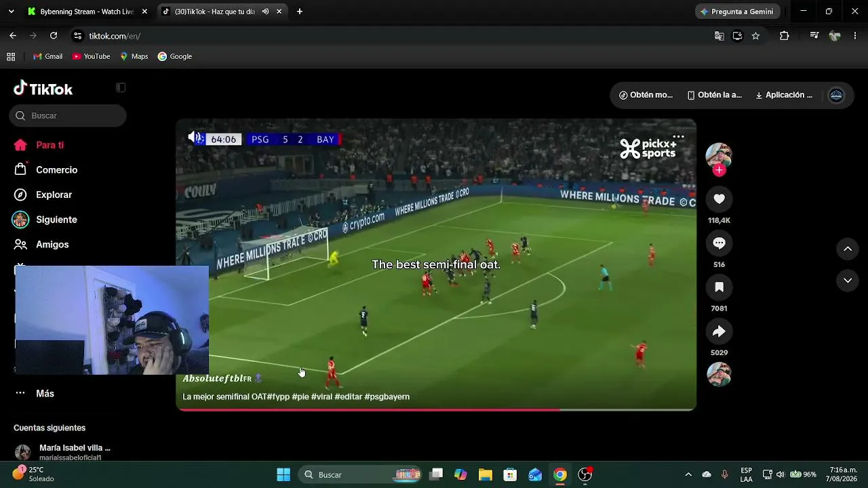Screen dimensions: 868x488
Task: Click the TikTok logo
Action: click(43, 88)
